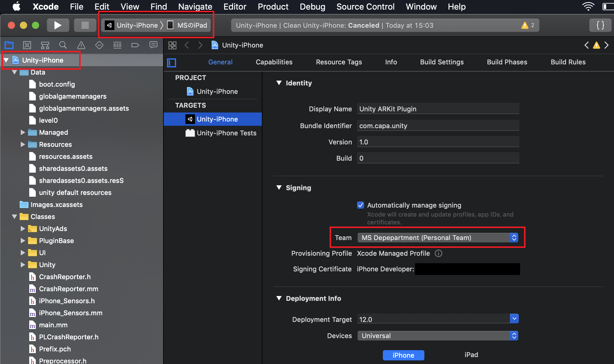Viewport: 614px width, 364px height.
Task: Switch to the Capabilities tab
Action: (x=274, y=62)
